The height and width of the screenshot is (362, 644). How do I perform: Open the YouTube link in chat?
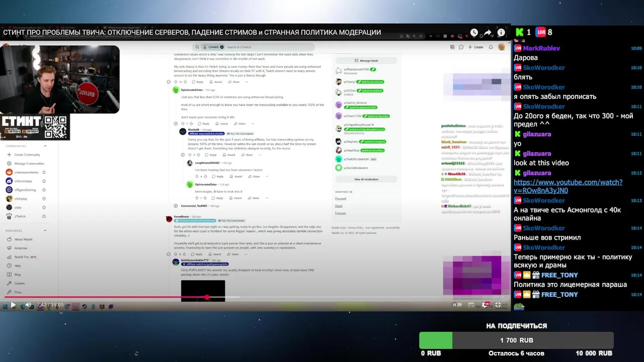tap(568, 186)
